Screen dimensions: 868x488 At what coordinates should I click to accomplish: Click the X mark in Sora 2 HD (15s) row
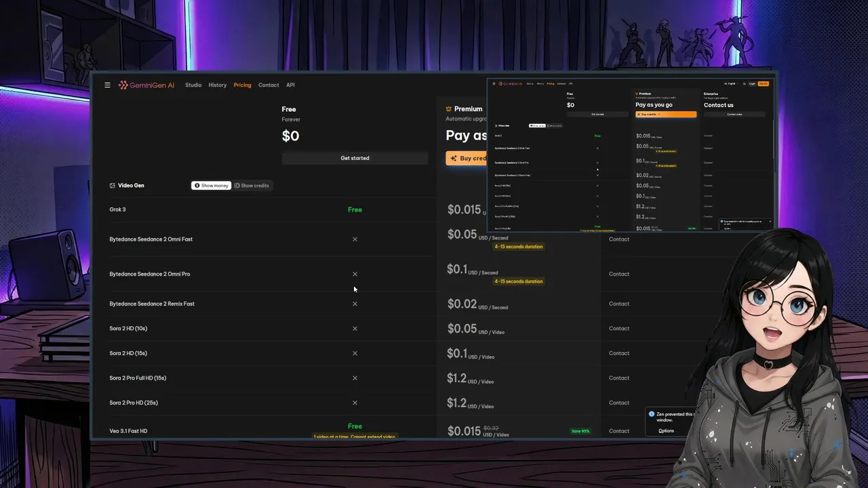pyautogui.click(x=355, y=353)
